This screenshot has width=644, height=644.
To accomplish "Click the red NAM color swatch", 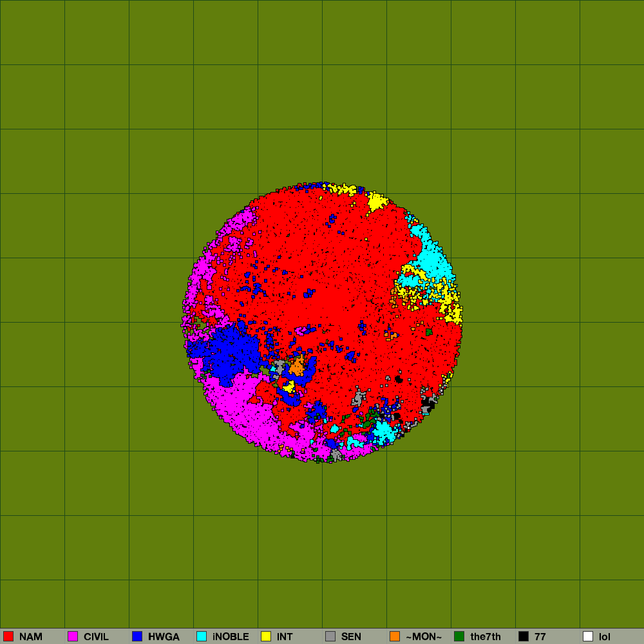I will point(8,636).
